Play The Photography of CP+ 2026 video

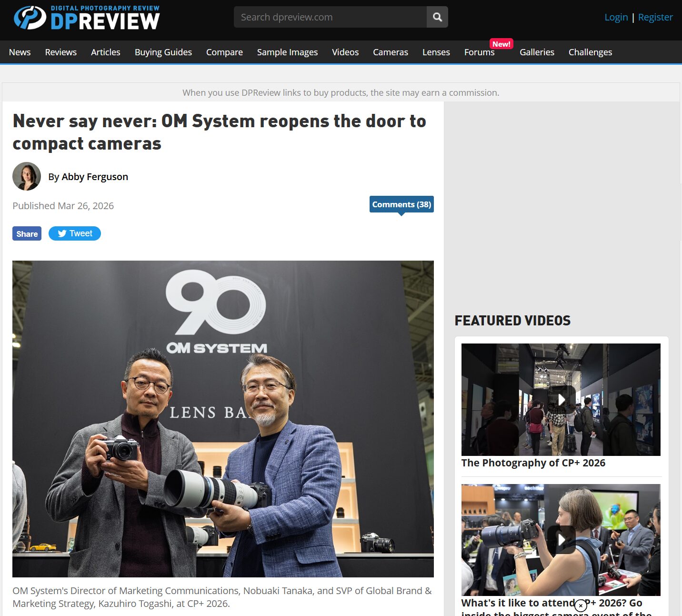tap(561, 399)
